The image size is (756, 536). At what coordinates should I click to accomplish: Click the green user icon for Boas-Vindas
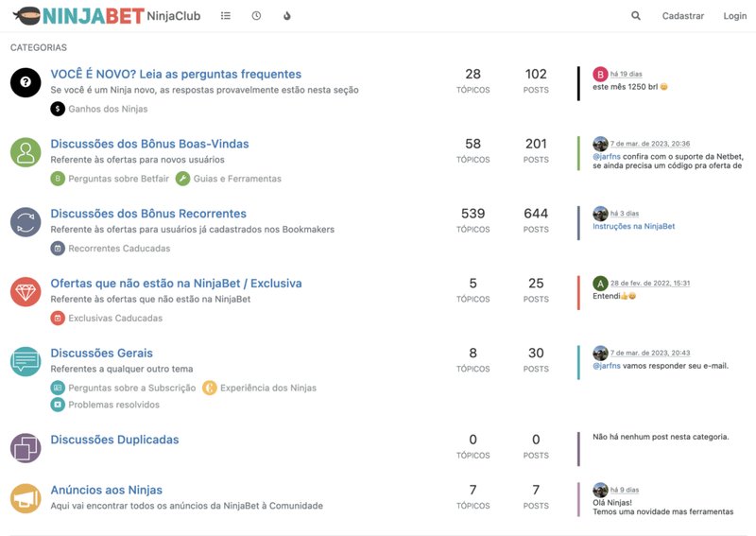click(26, 152)
